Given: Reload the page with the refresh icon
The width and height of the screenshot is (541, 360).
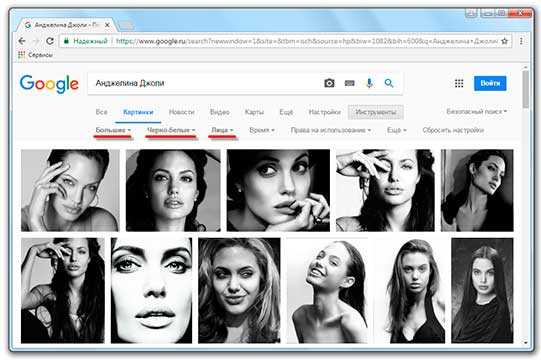Looking at the screenshot, I should (50, 41).
